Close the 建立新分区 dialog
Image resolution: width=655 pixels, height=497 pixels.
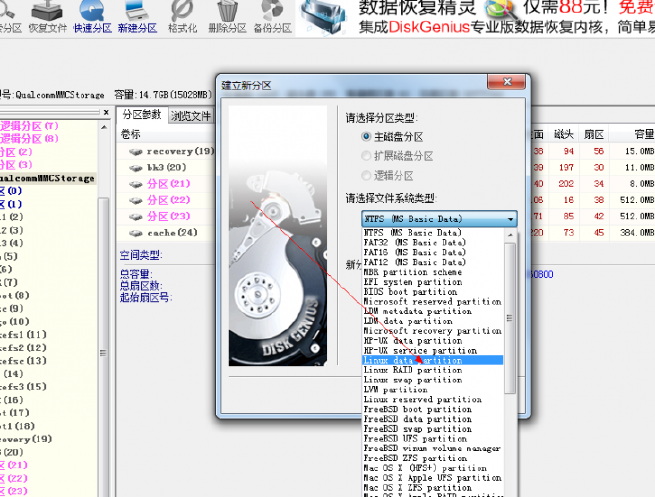pyautogui.click(x=507, y=82)
